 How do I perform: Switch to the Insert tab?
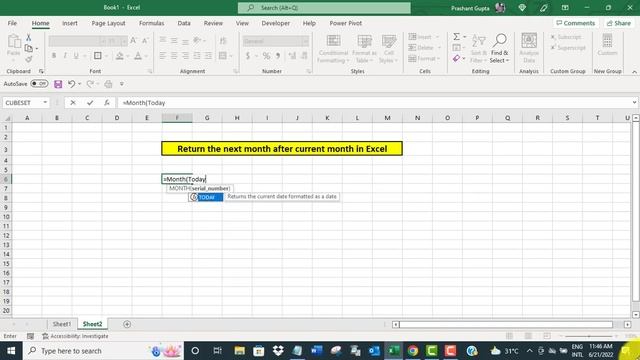point(70,23)
